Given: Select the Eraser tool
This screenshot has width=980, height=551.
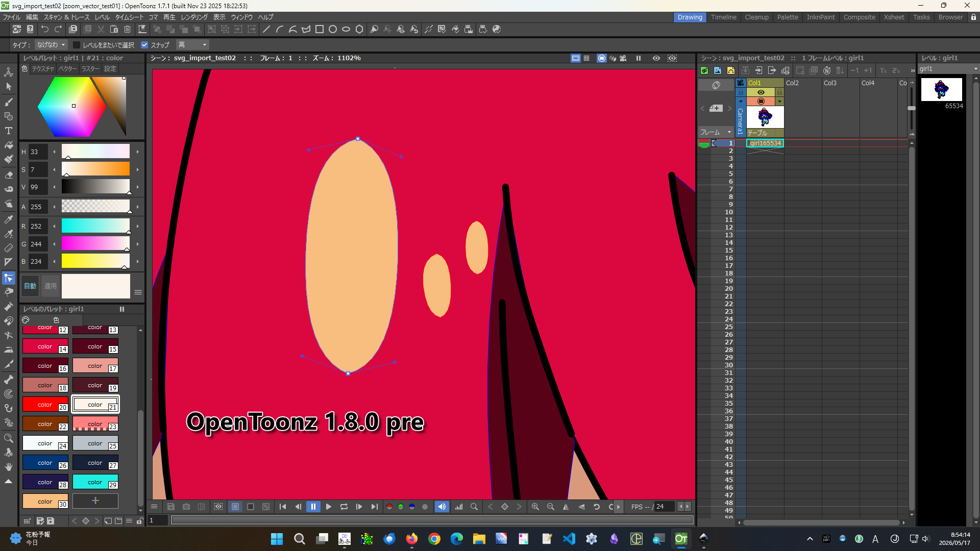Looking at the screenshot, I should (9, 174).
